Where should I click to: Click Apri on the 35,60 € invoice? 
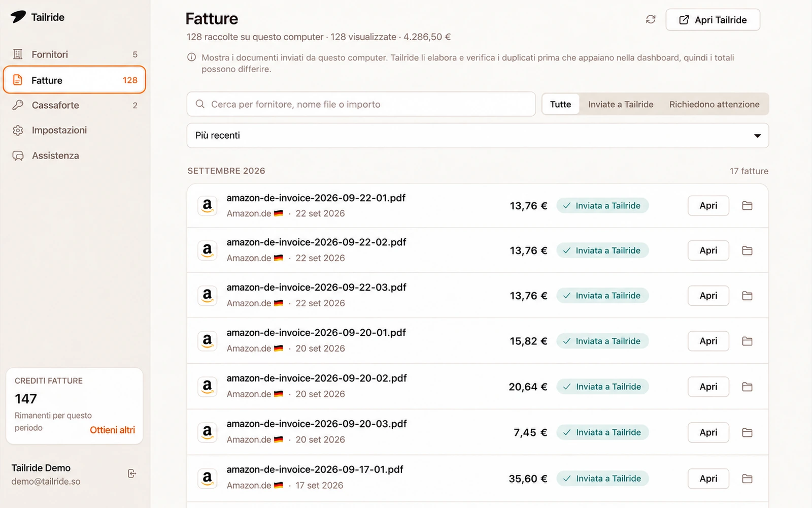click(708, 479)
